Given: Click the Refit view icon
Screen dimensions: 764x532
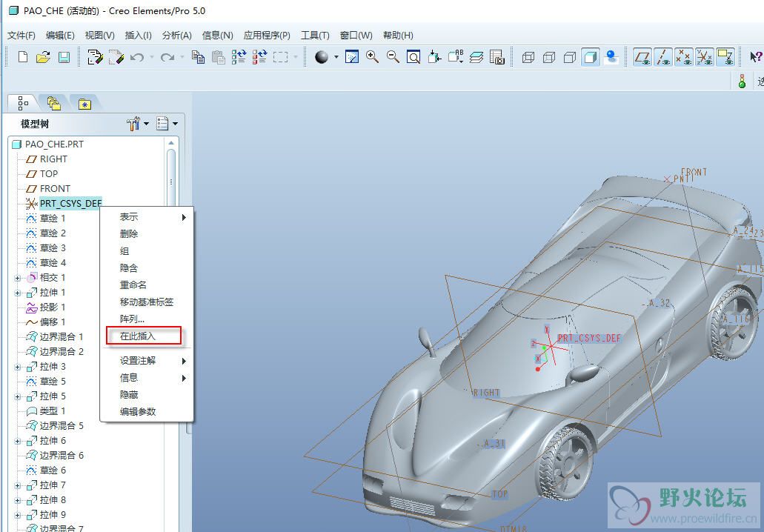Looking at the screenshot, I should pos(413,57).
